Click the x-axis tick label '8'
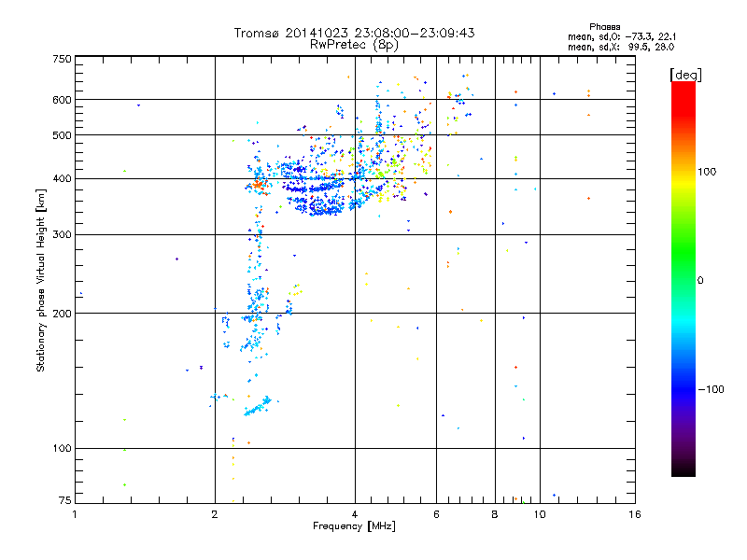Viewport: 747px width, 560px height. click(495, 514)
